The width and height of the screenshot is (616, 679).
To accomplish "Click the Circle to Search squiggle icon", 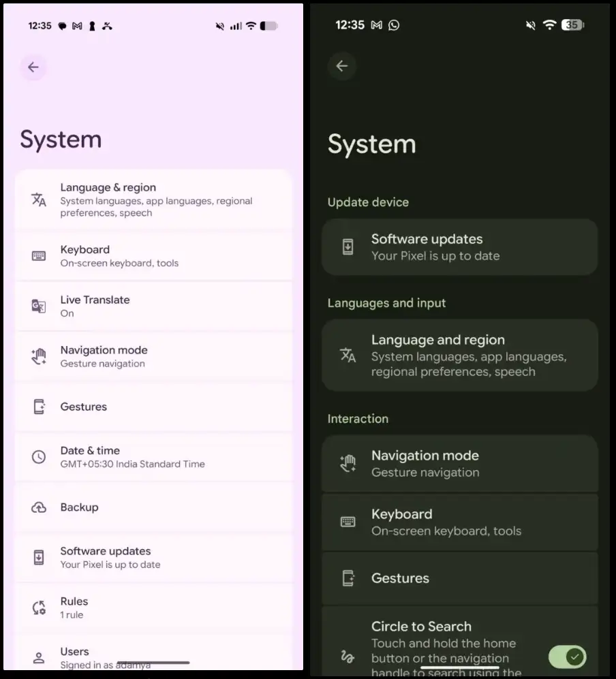I will [x=348, y=657].
